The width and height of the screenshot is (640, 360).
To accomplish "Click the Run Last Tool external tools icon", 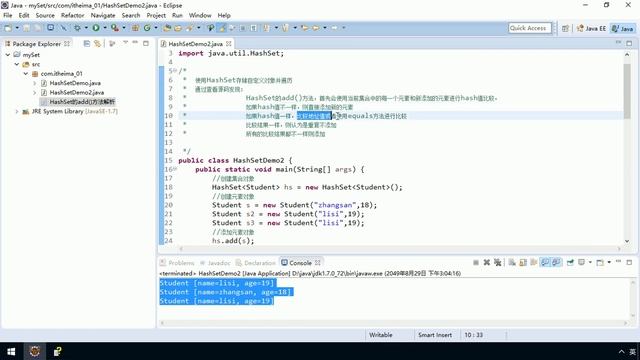I will [x=115, y=28].
